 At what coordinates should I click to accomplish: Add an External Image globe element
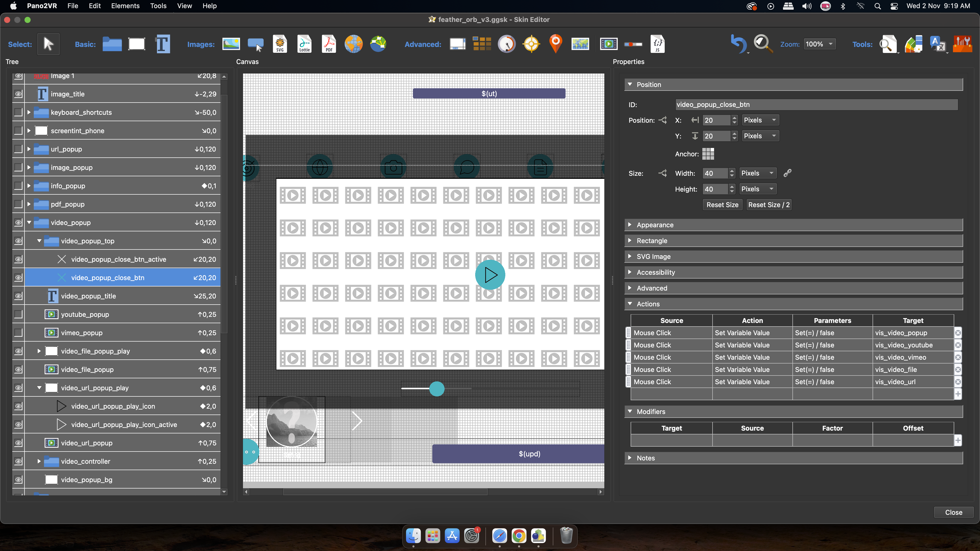353,44
